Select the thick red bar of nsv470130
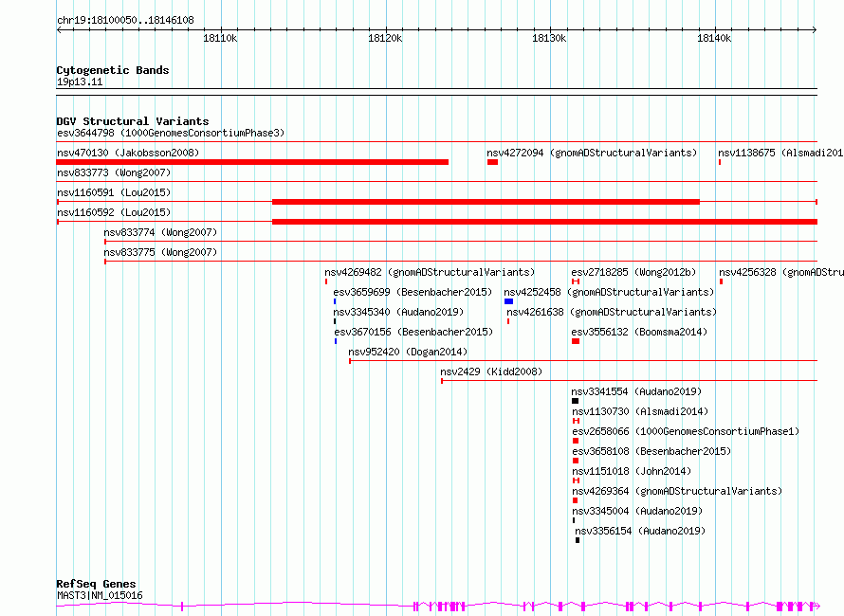Image resolution: width=844 pixels, height=616 pixels. click(252, 162)
